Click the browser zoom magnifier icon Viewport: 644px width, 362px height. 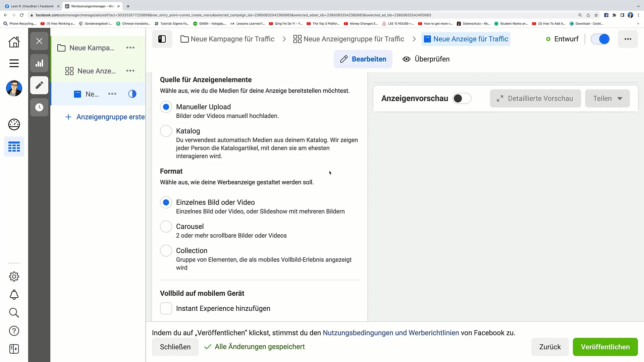click(x=580, y=15)
